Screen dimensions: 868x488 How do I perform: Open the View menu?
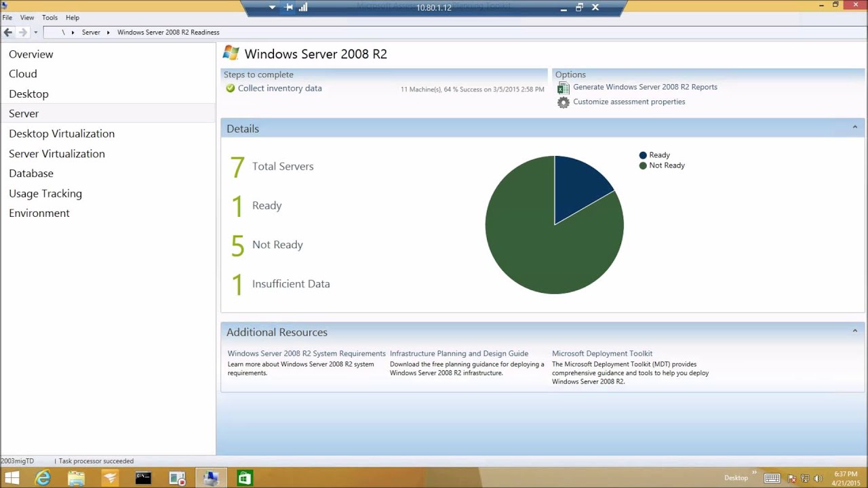(27, 18)
